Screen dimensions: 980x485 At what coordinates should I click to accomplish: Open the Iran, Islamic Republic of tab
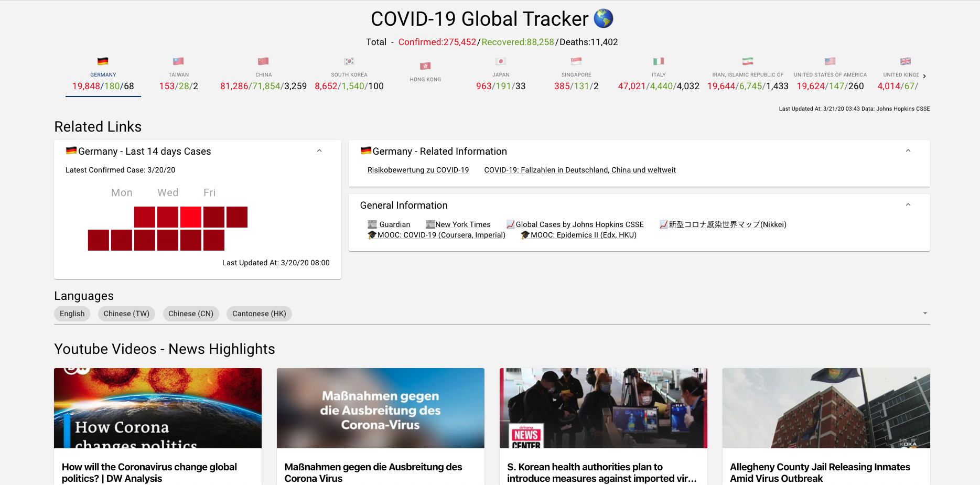tap(748, 76)
